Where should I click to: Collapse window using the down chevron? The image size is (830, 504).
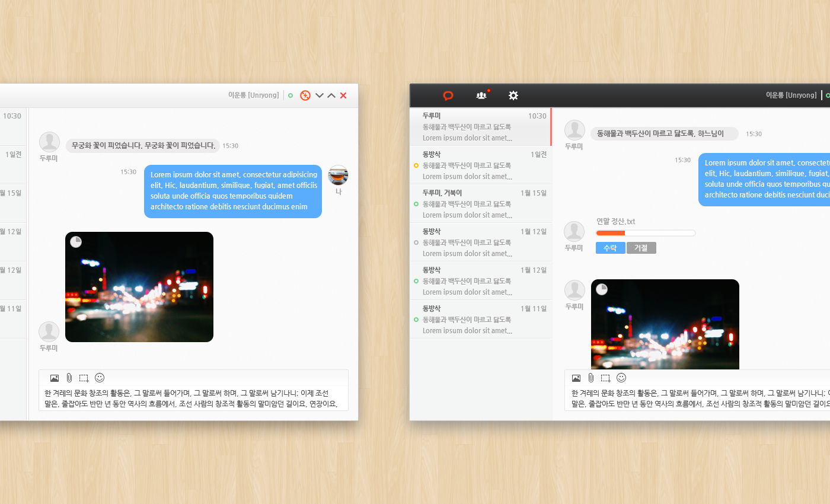320,95
